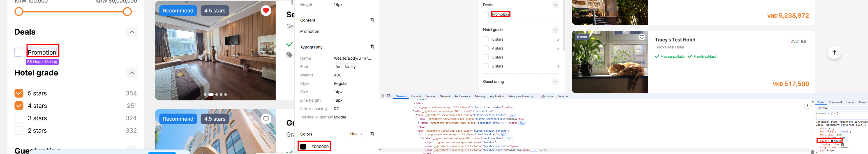Copy Content text using clipboard icon

[372, 20]
